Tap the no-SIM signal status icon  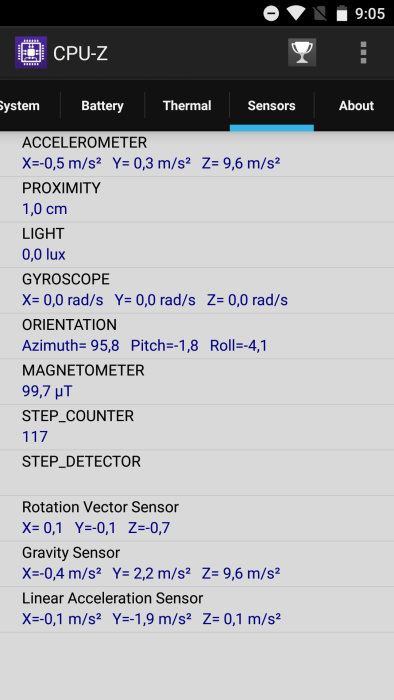point(319,13)
